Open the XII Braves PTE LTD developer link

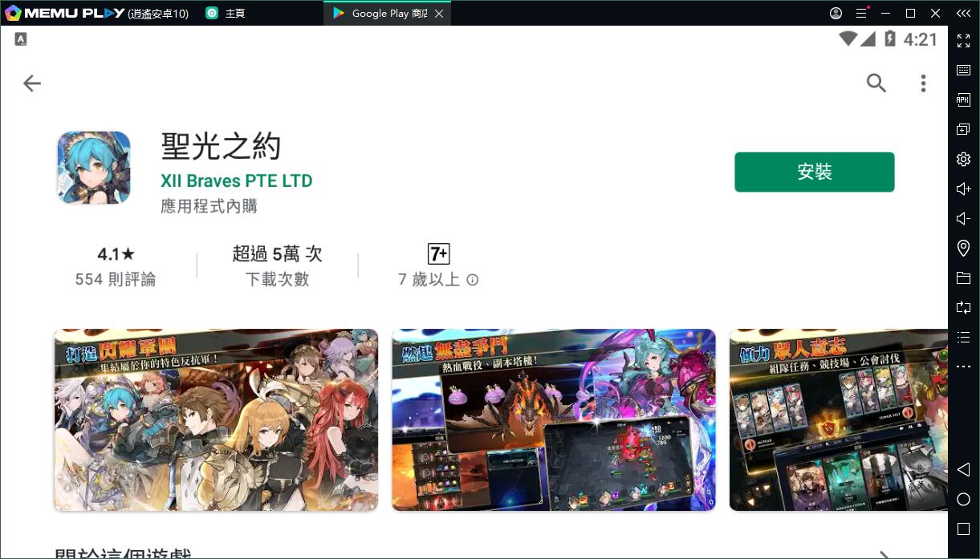[237, 180]
